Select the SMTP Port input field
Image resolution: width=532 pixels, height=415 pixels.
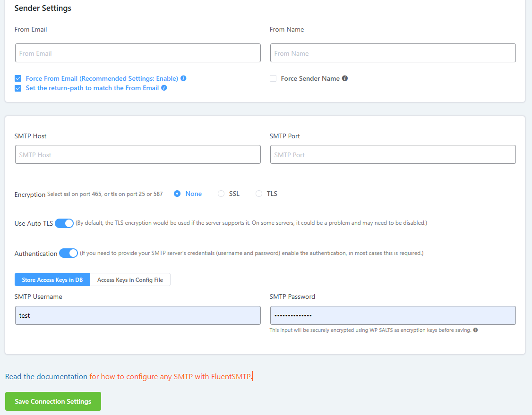[393, 155]
